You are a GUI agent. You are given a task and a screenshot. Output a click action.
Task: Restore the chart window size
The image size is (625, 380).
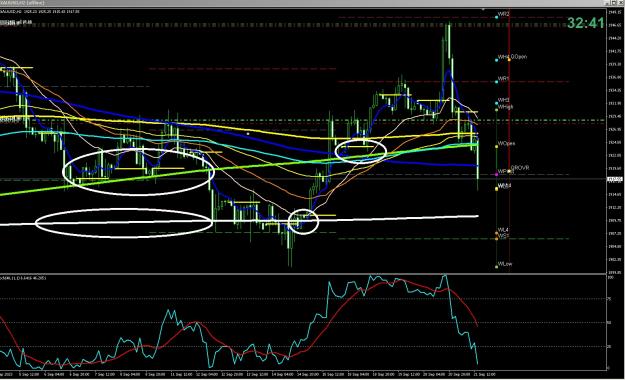click(x=614, y=2)
